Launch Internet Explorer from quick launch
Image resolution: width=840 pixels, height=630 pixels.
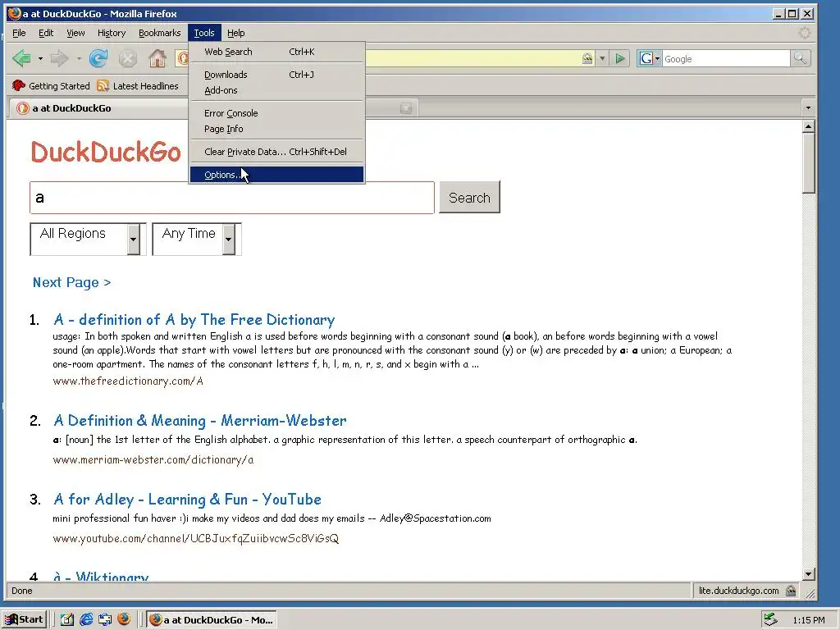point(85,619)
